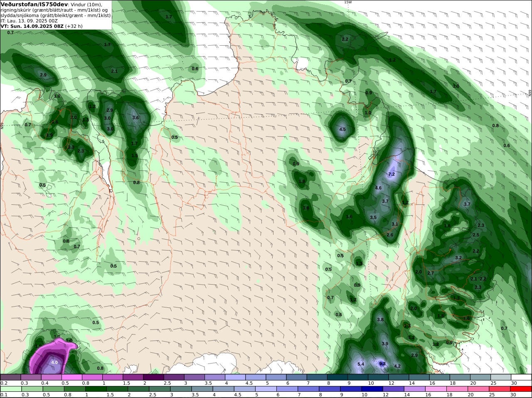This screenshot has height=398, width=532.
Task: Pick snow legend swatch between 1.5 and 2
Action: click(x=133, y=377)
